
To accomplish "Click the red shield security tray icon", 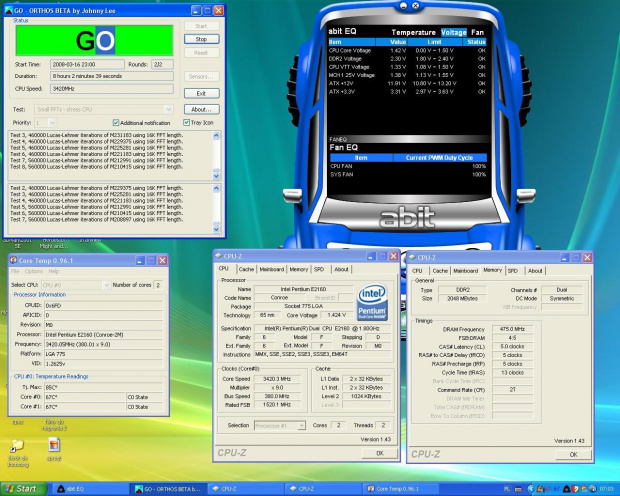I will tap(575, 489).
